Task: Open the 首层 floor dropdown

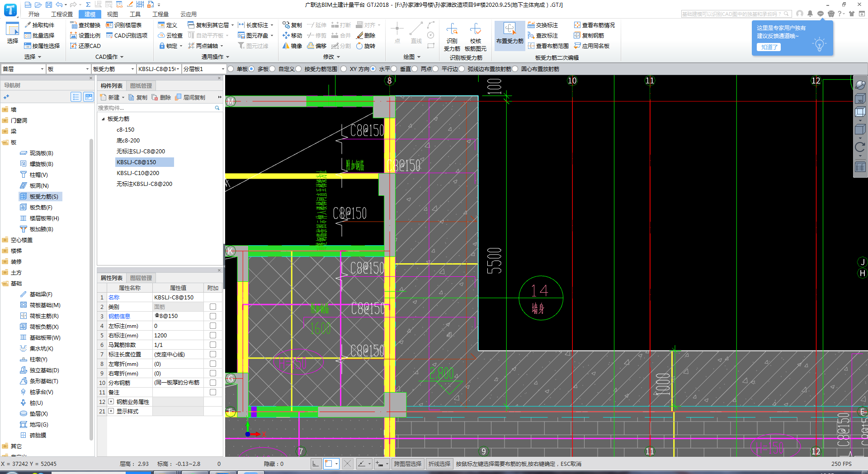Action: point(23,69)
